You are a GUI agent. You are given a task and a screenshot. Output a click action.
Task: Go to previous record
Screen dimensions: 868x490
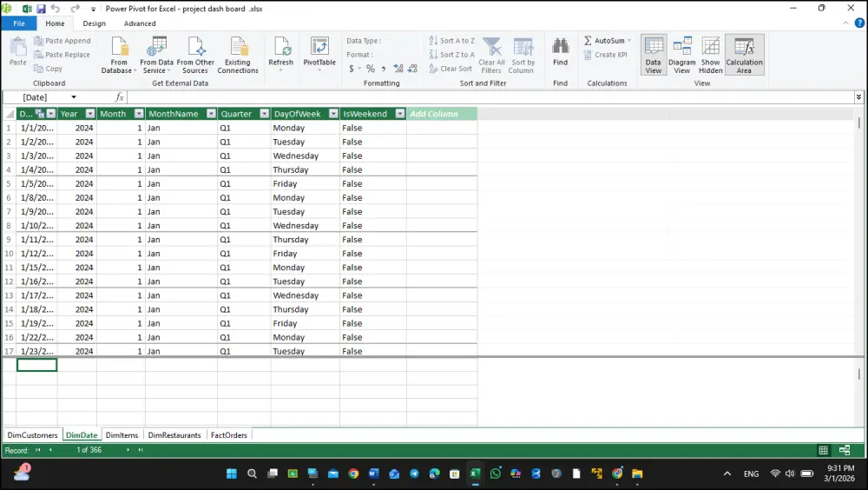50,450
